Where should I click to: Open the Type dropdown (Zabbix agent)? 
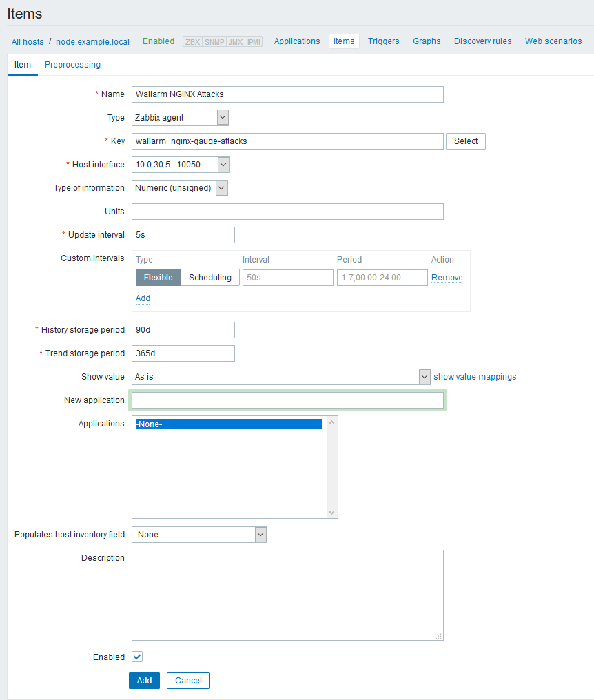point(181,118)
